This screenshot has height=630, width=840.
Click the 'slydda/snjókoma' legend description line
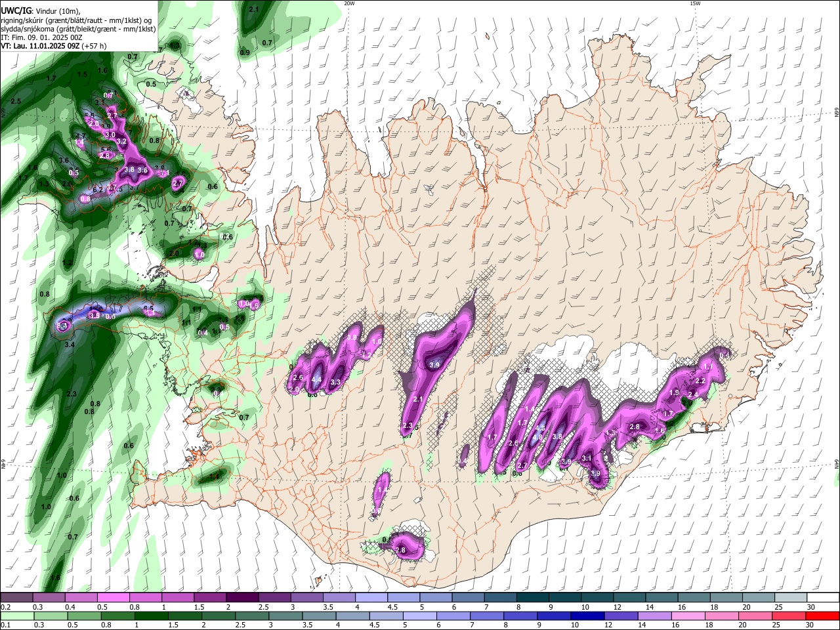[78, 29]
